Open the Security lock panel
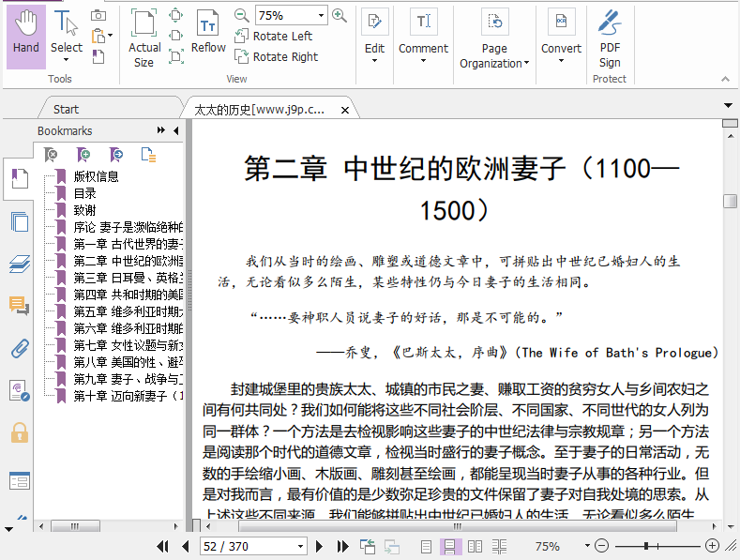740x560 pixels. point(19,432)
